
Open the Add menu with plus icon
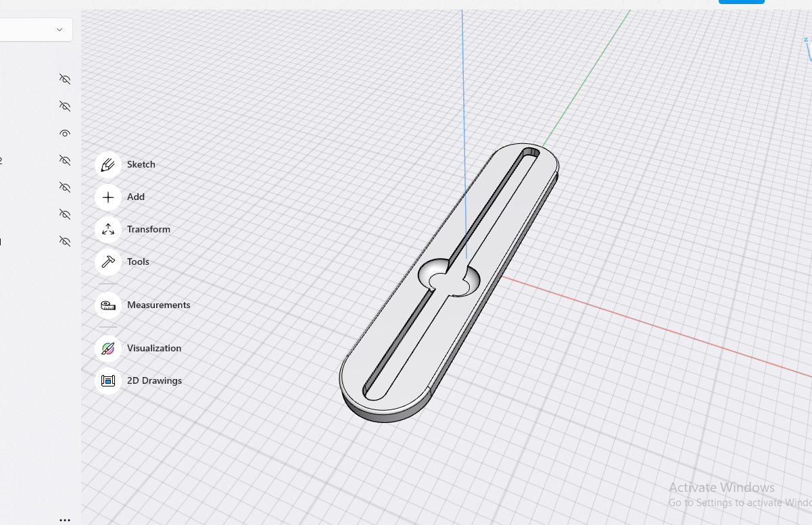point(108,197)
